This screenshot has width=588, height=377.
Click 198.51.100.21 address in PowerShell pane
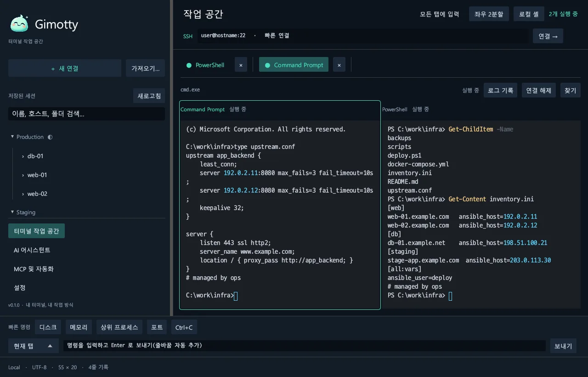click(526, 243)
